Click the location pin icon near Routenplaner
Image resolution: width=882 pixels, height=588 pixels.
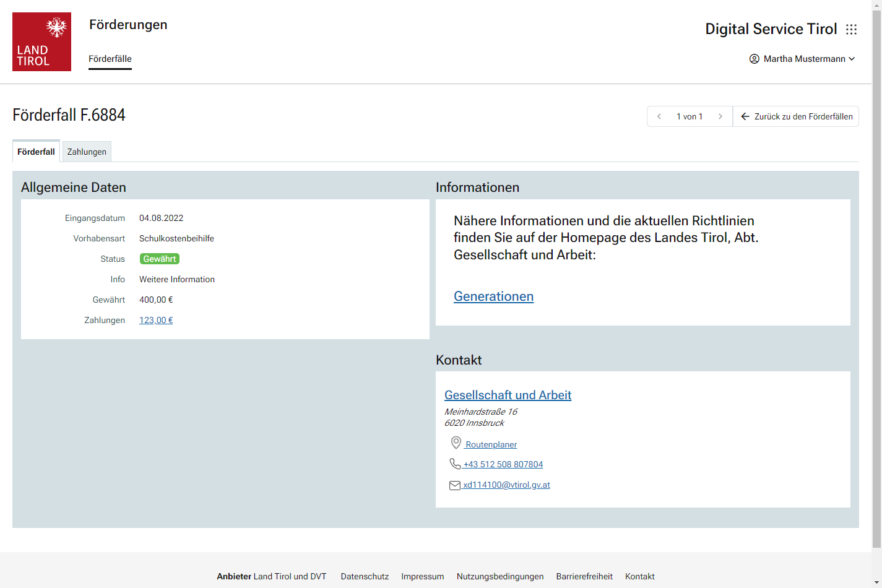click(x=456, y=443)
